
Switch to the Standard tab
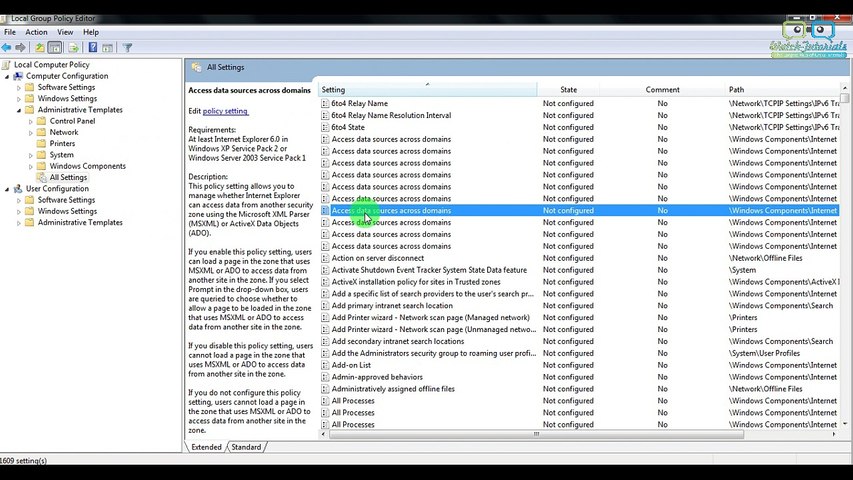246,447
